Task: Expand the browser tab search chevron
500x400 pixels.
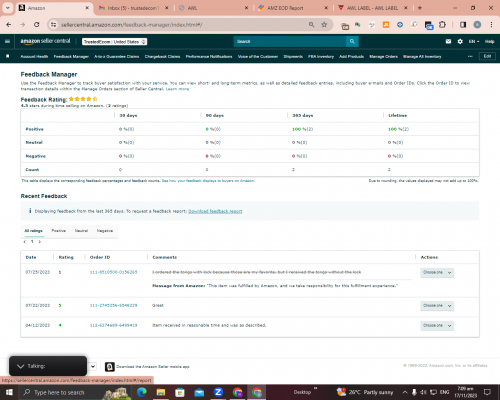Action: [7, 8]
